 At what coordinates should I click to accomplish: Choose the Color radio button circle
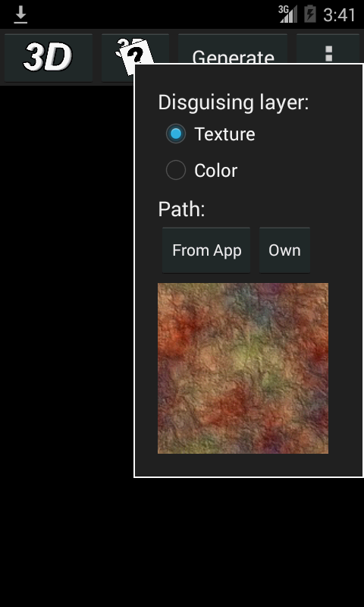pyautogui.click(x=176, y=170)
